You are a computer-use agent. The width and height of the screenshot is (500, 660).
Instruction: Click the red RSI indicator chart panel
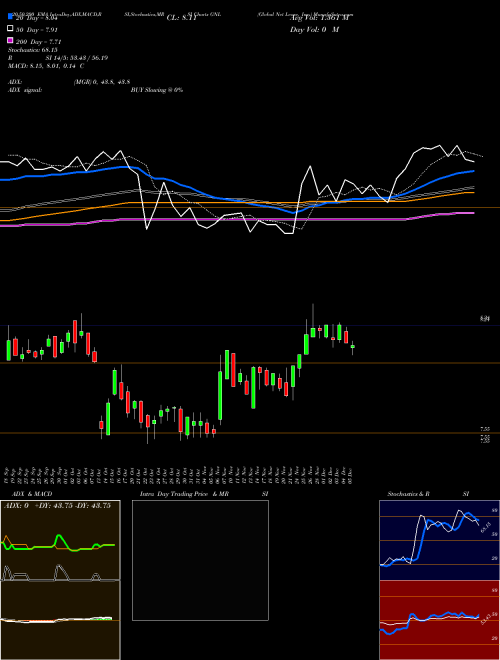pyautogui.click(x=439, y=620)
